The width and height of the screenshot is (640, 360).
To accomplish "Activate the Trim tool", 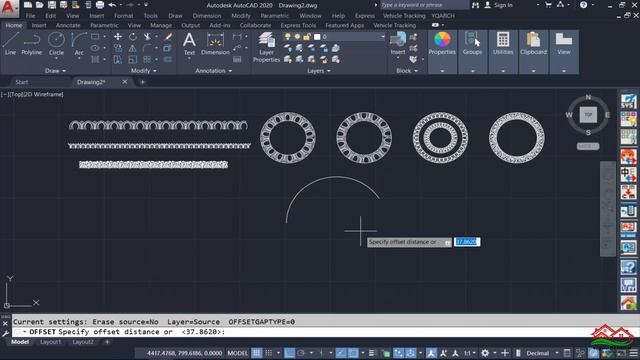I will pyautogui.click(x=147, y=37).
